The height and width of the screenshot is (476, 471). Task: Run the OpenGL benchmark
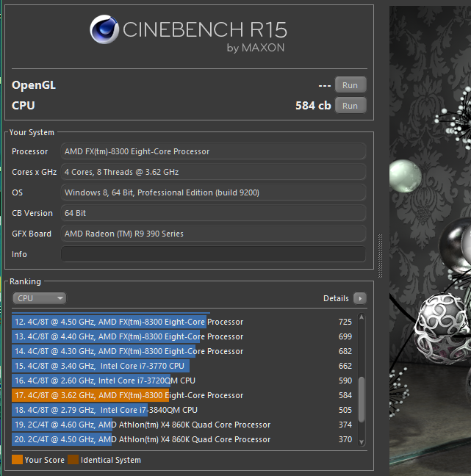(350, 85)
